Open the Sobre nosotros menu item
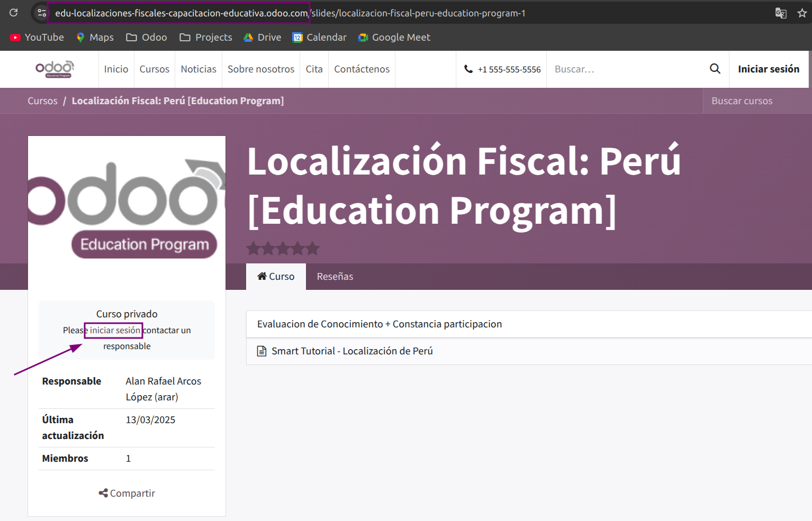 point(261,69)
